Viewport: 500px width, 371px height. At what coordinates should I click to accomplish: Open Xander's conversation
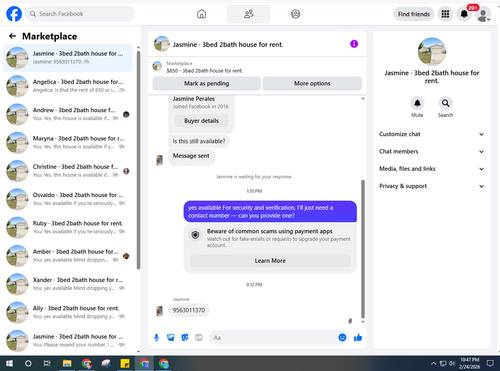coord(68,284)
